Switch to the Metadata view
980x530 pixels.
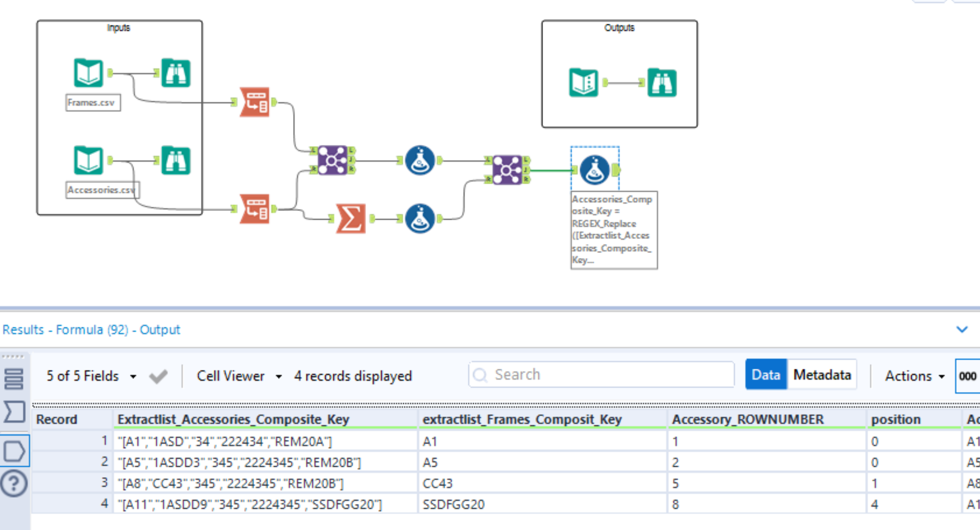click(x=822, y=375)
